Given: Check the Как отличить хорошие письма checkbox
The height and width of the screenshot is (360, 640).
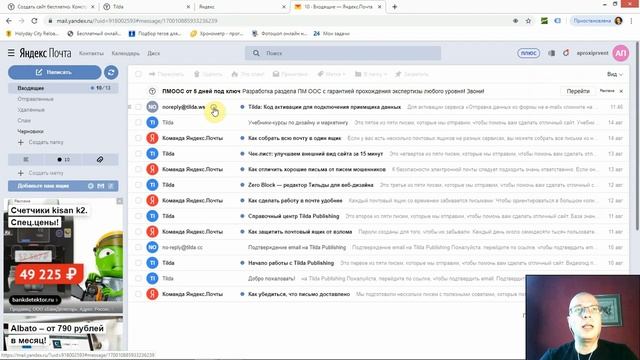Looking at the screenshot, I should tap(138, 169).
